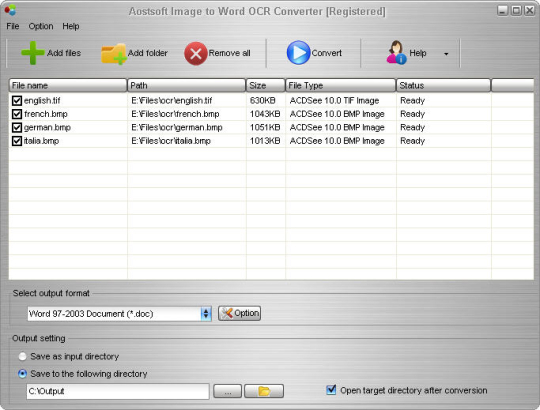Click path E:\Files\ocr\french.bmp
The width and height of the screenshot is (540, 410).
tap(175, 114)
